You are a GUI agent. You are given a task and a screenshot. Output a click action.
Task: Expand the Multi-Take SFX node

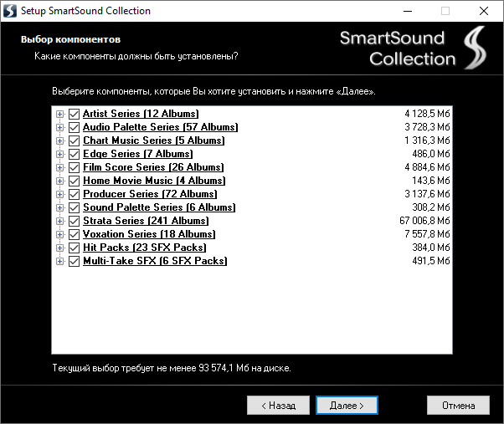[59, 261]
